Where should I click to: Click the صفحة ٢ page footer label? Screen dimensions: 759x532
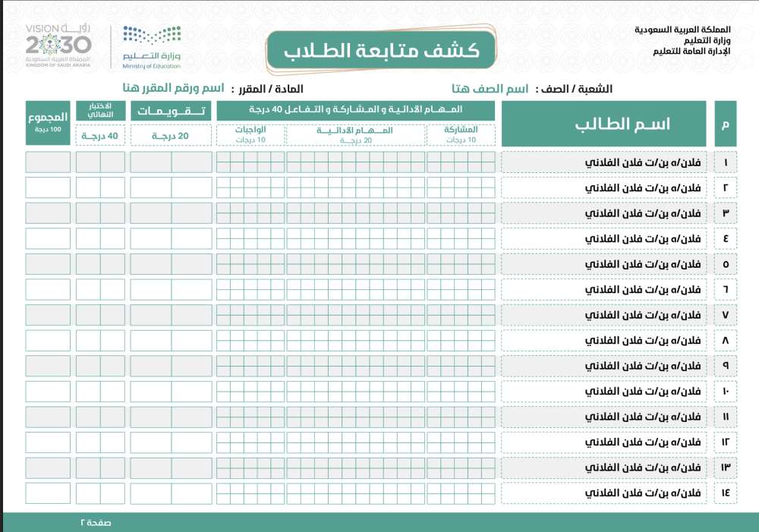point(96,523)
